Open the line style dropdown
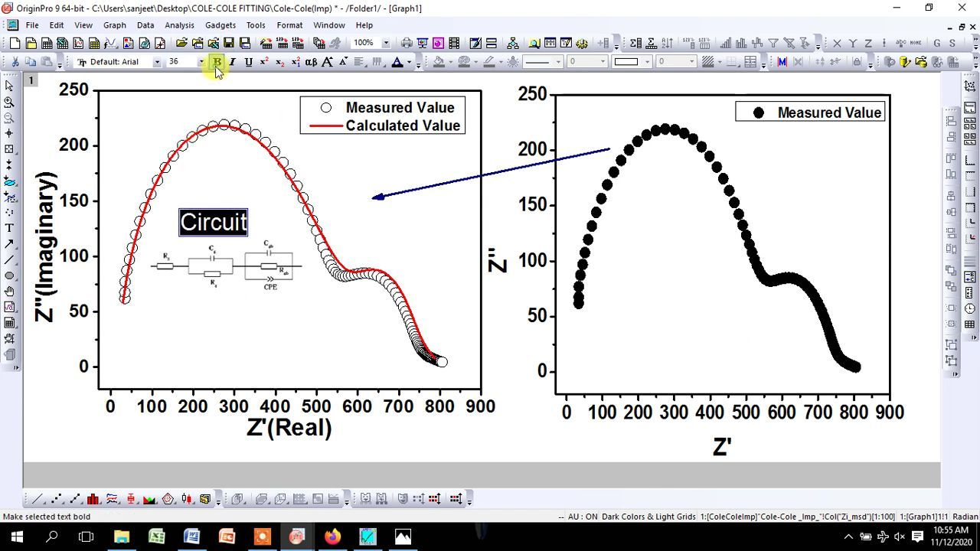Viewport: 980px width, 551px height. tap(543, 62)
